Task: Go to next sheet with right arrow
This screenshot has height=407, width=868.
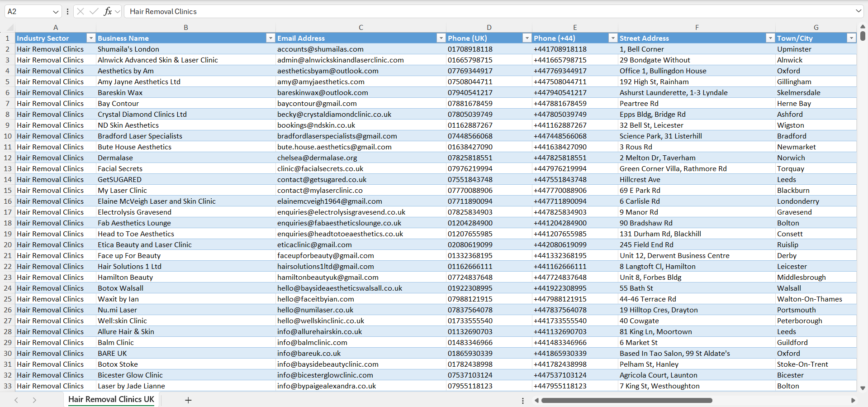Action: 34,400
